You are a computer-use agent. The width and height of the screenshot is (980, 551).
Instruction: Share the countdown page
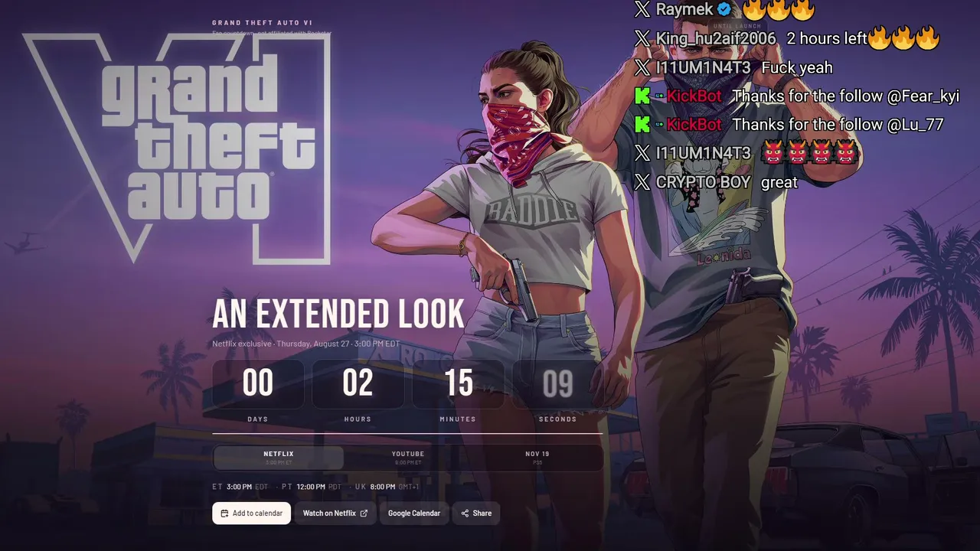pos(476,514)
